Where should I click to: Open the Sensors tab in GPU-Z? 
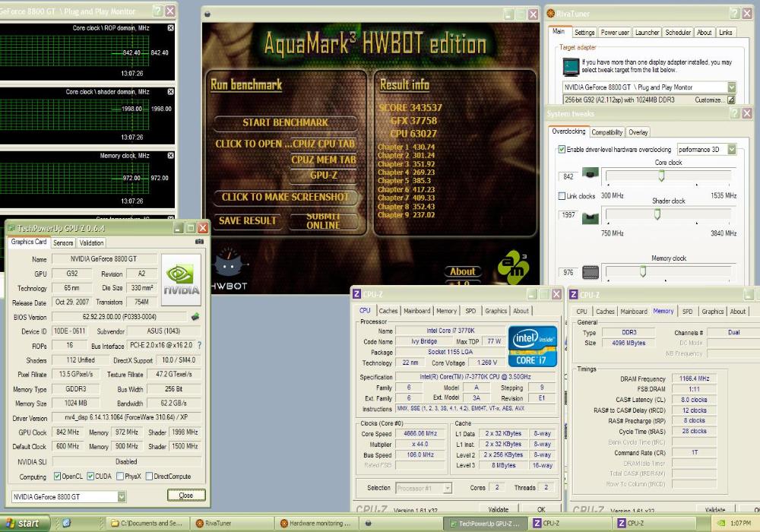[x=63, y=242]
